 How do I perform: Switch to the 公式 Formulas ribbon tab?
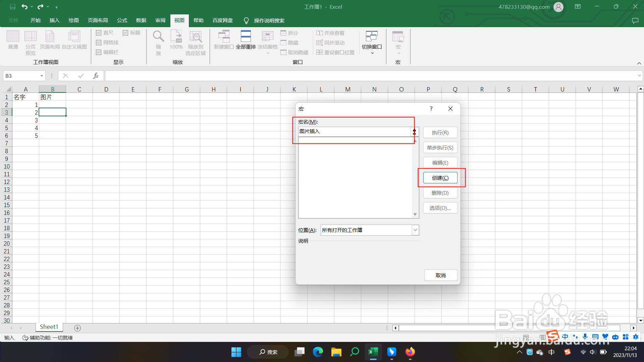tap(122, 20)
